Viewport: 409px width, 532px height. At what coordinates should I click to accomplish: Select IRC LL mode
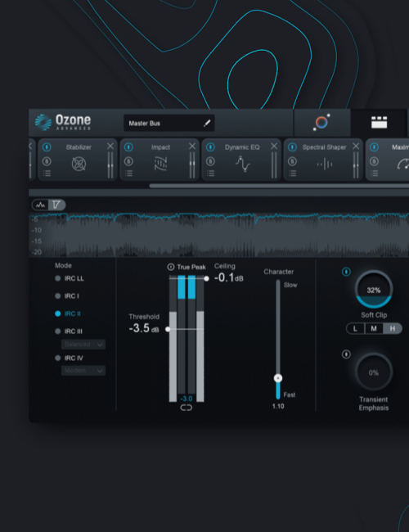tap(70, 278)
